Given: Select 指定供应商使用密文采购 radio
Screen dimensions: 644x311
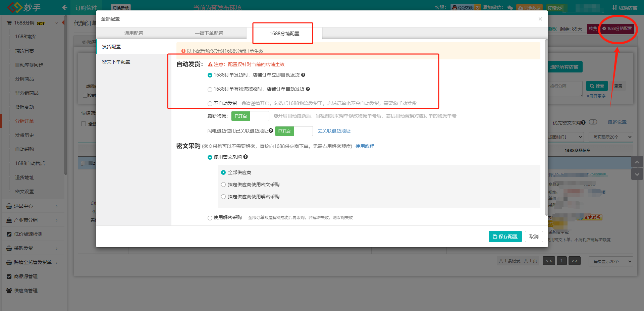Looking at the screenshot, I should coord(223,185).
